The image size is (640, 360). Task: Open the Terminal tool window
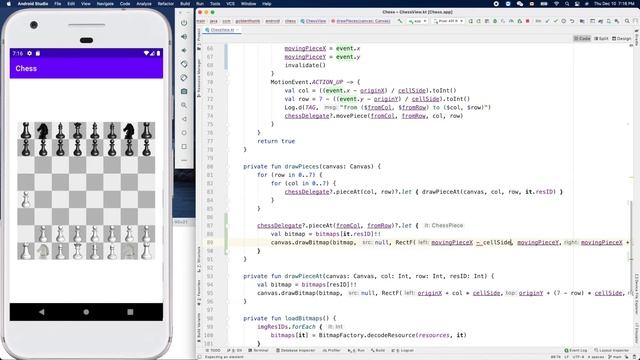pos(259,350)
